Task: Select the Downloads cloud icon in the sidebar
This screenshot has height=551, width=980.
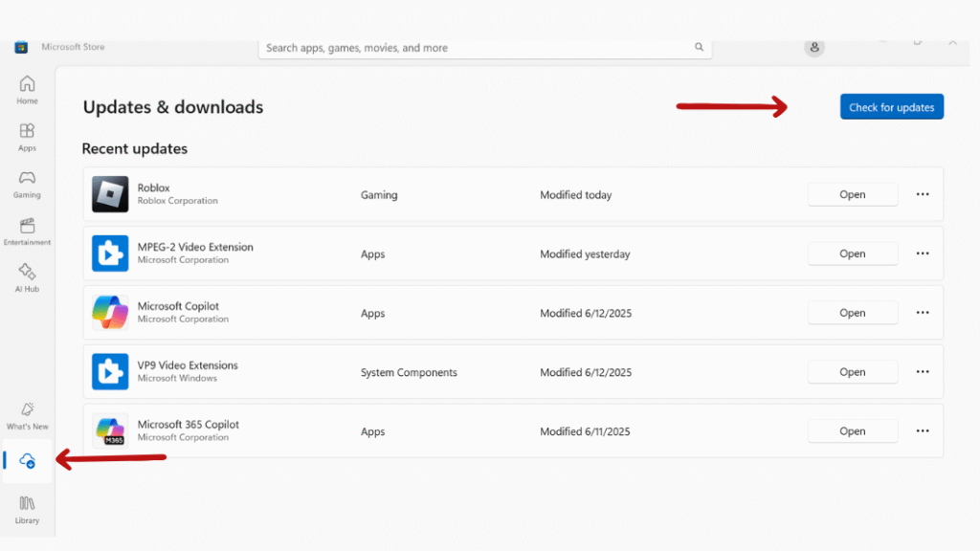Action: [x=27, y=461]
